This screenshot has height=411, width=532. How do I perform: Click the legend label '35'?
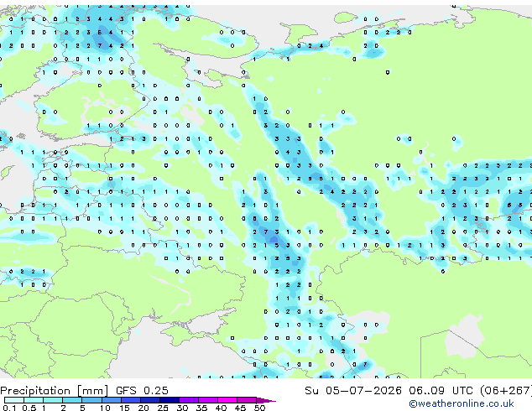[x=201, y=408]
